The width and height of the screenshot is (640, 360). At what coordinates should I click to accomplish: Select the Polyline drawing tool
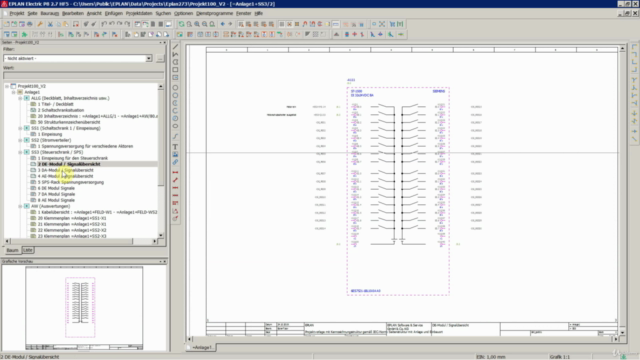pos(176,54)
